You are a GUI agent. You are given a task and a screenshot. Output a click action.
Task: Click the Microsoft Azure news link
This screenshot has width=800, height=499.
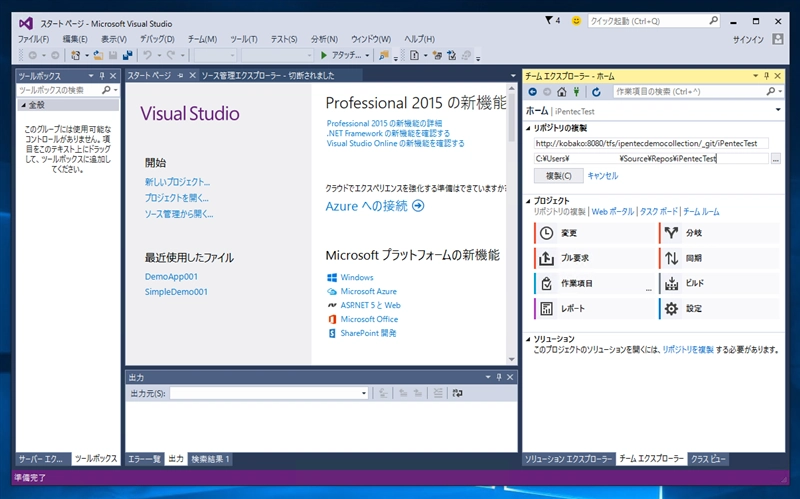pyautogui.click(x=368, y=291)
